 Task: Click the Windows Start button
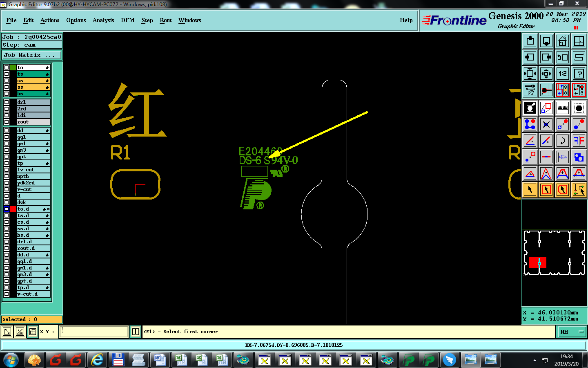(11, 360)
